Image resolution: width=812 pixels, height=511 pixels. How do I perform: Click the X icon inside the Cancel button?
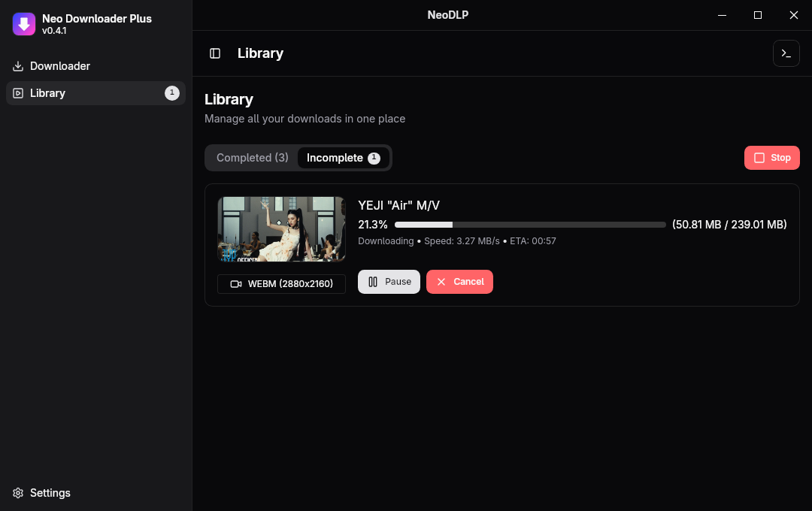tap(441, 281)
